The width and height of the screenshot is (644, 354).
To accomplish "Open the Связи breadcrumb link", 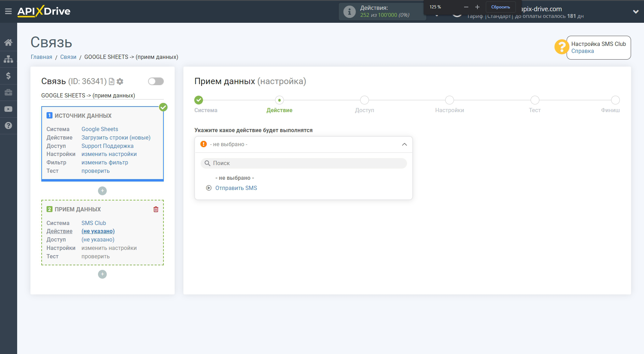I will point(68,57).
